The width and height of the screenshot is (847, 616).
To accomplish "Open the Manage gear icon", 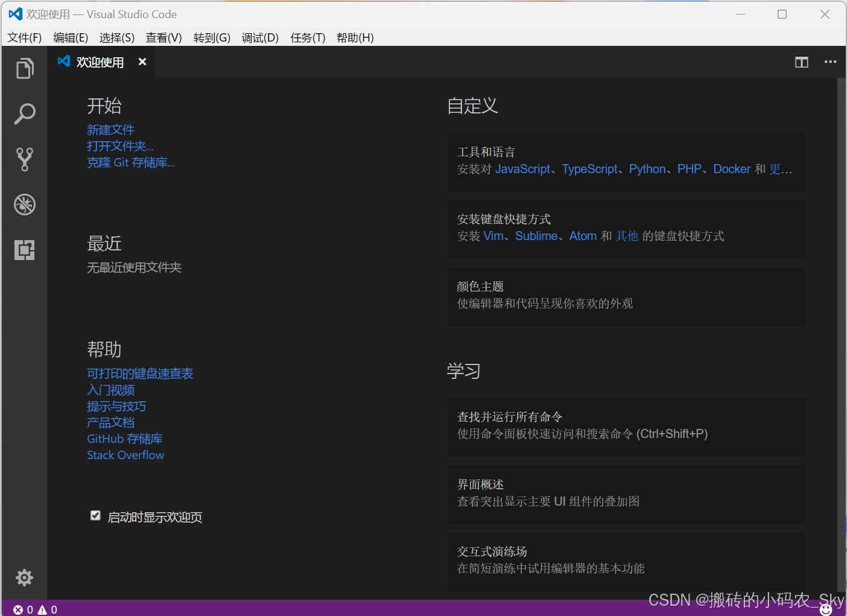I will 24,578.
